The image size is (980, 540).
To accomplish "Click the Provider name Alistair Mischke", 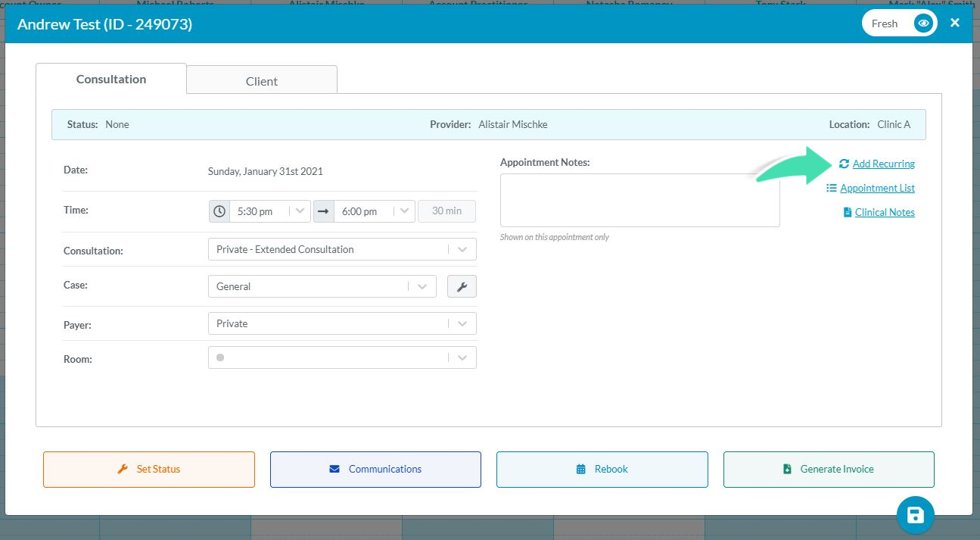I will point(513,124).
